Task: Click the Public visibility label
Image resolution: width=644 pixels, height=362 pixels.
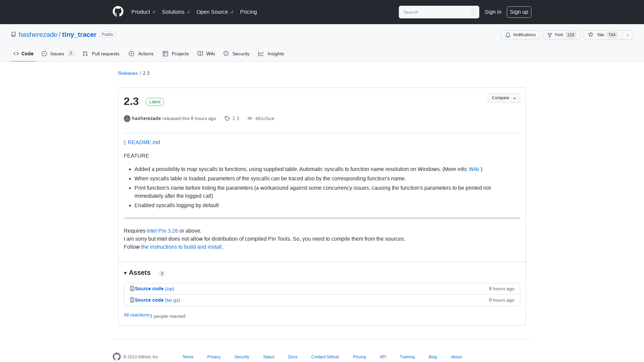Action: [108, 35]
